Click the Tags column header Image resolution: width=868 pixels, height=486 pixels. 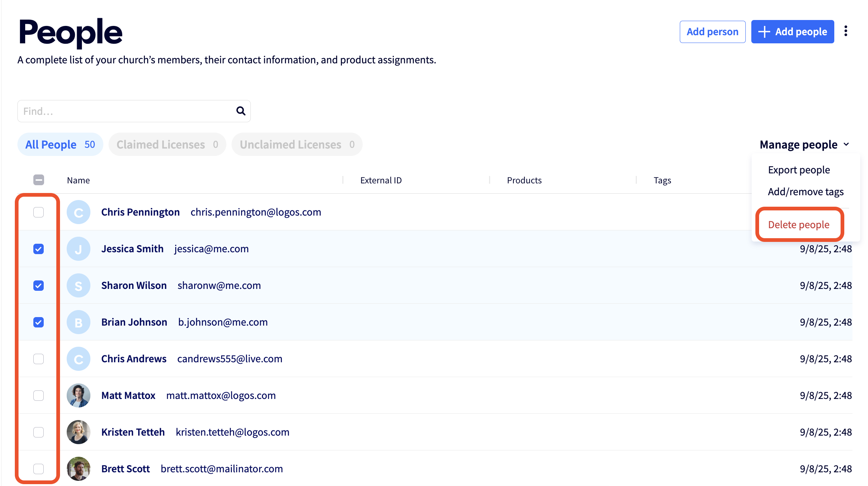pos(662,180)
